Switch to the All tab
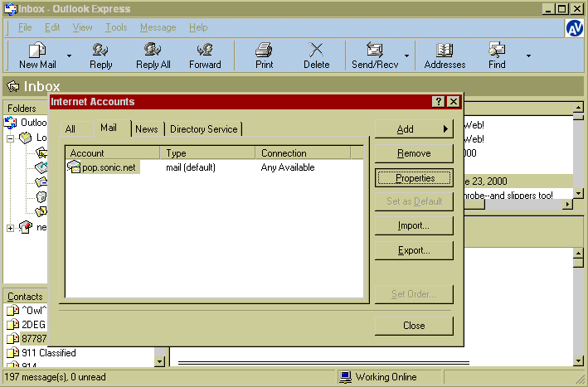This screenshot has height=387, width=588. point(70,129)
